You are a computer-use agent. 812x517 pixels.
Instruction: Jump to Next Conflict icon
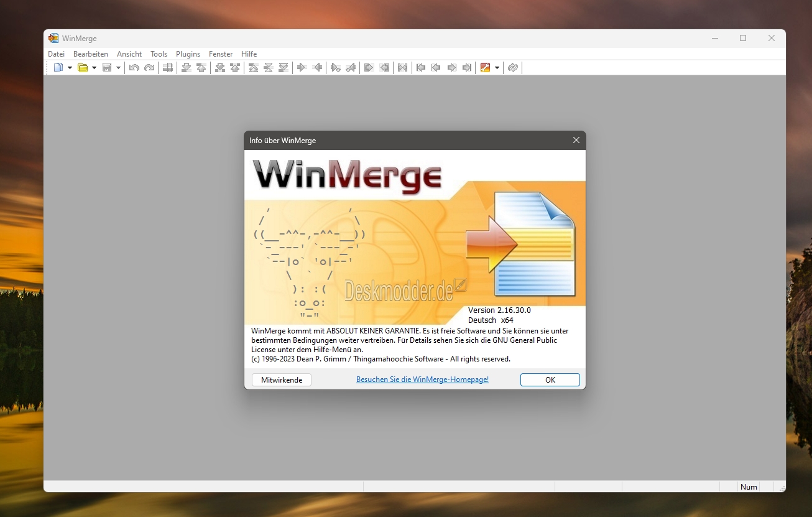219,67
